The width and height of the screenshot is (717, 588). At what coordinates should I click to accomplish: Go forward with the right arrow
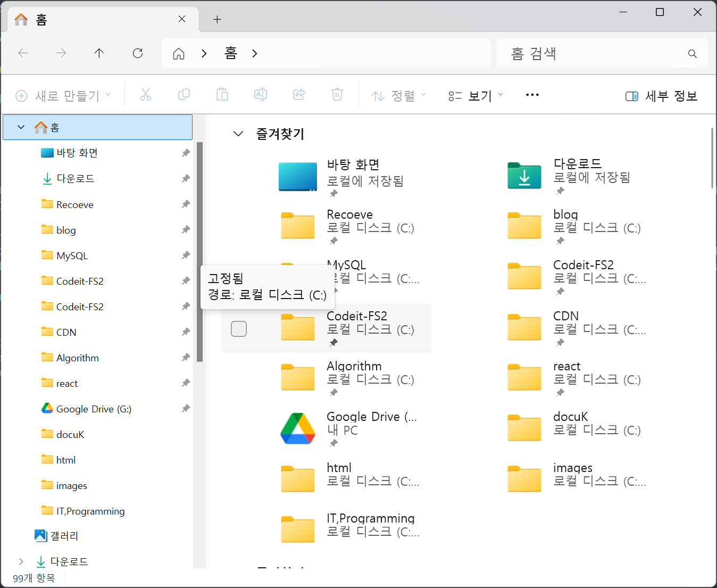pos(61,53)
